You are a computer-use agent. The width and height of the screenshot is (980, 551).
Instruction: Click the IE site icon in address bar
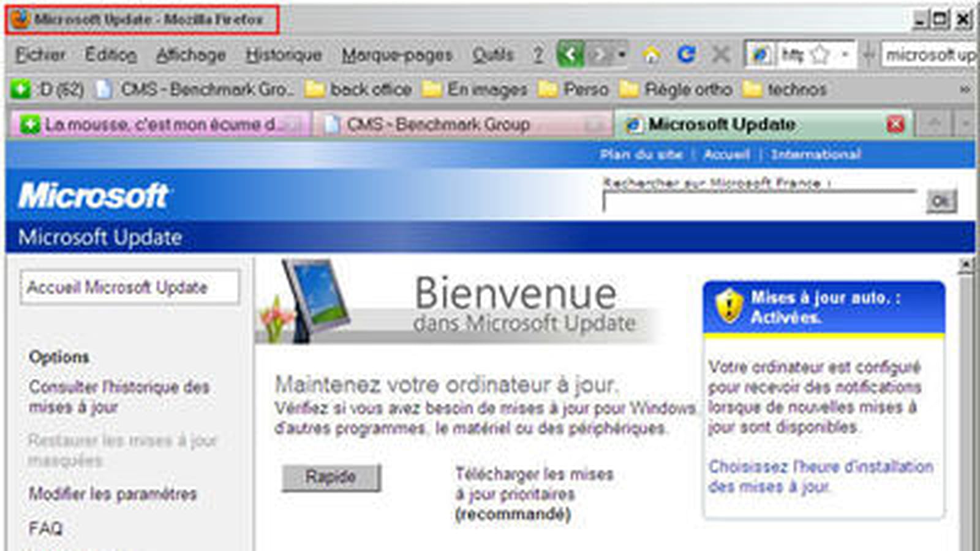pos(761,55)
